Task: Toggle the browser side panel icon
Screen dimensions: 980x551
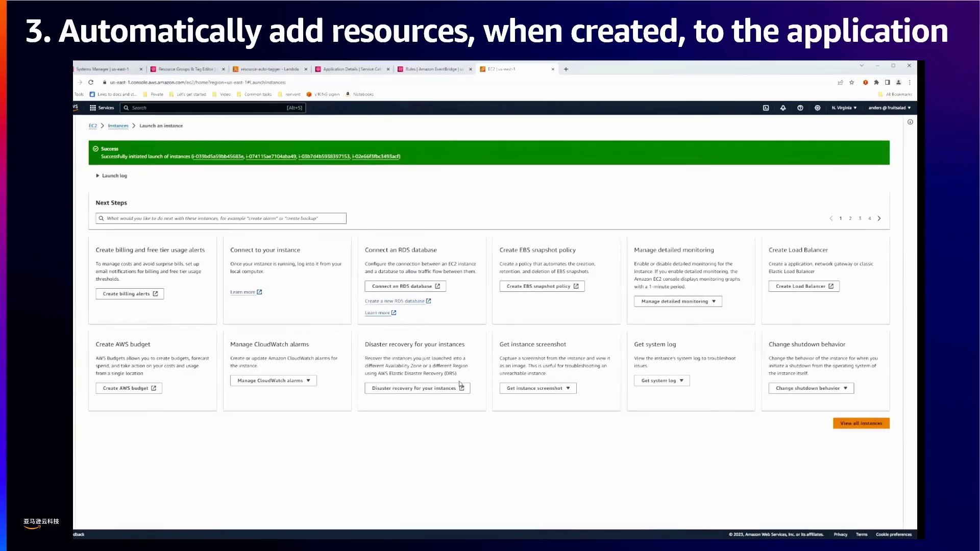Action: (x=887, y=82)
